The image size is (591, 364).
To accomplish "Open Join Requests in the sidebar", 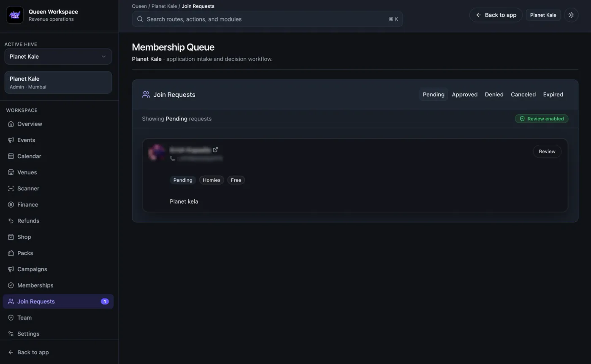I will [x=58, y=302].
